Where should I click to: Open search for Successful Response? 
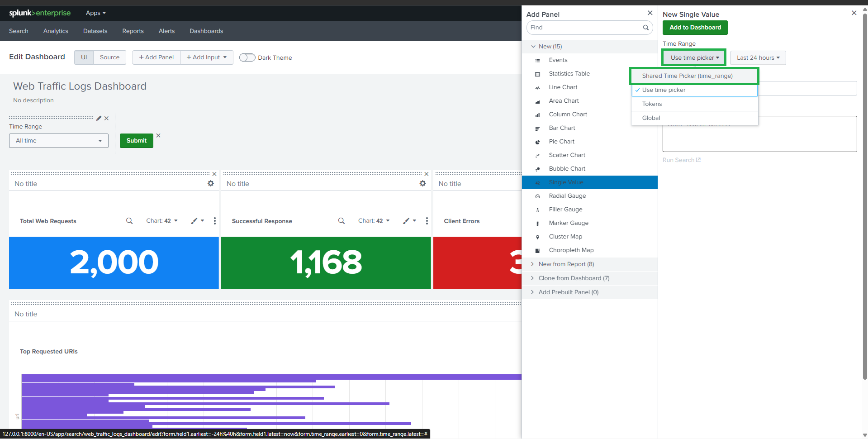(x=342, y=221)
